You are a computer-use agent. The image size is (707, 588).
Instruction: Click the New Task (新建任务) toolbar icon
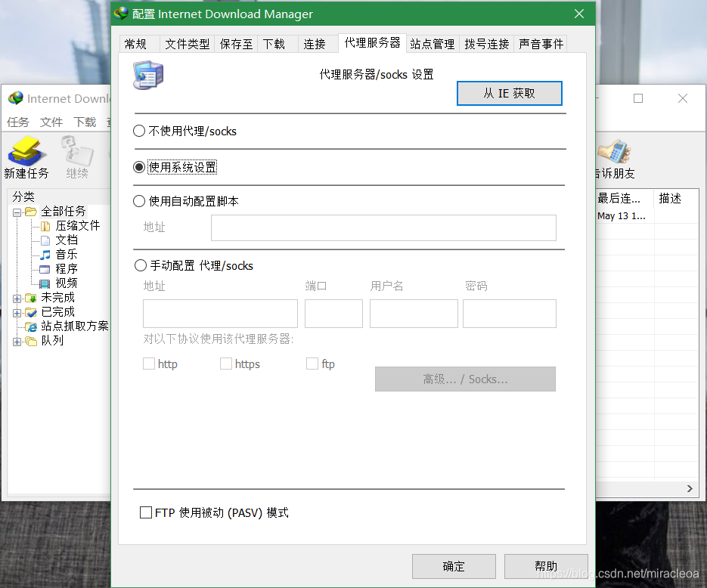point(26,151)
